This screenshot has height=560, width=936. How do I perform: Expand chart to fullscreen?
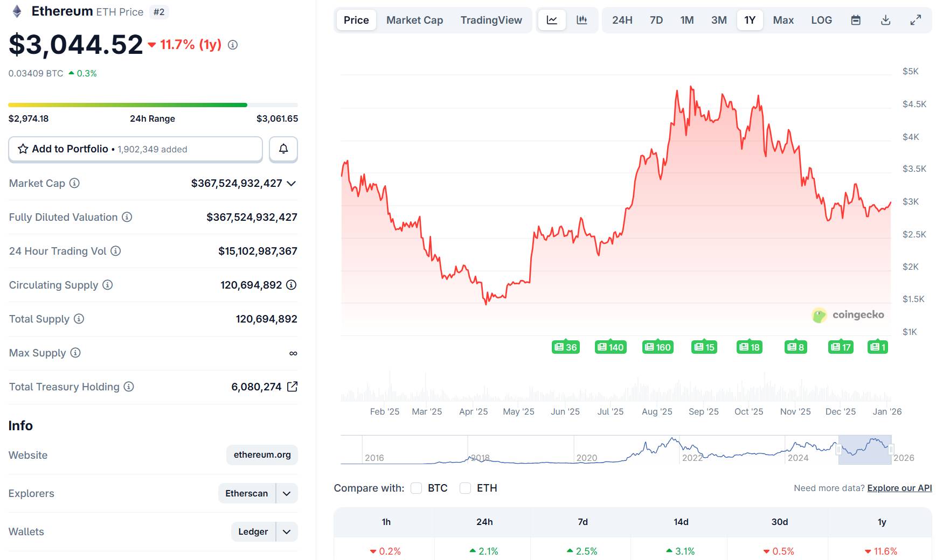[x=916, y=20]
